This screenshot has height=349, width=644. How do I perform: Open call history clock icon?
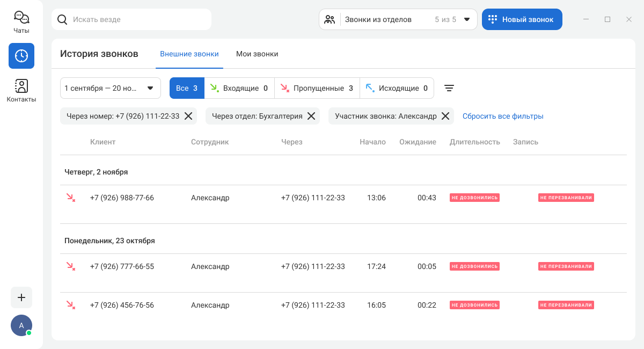21,56
